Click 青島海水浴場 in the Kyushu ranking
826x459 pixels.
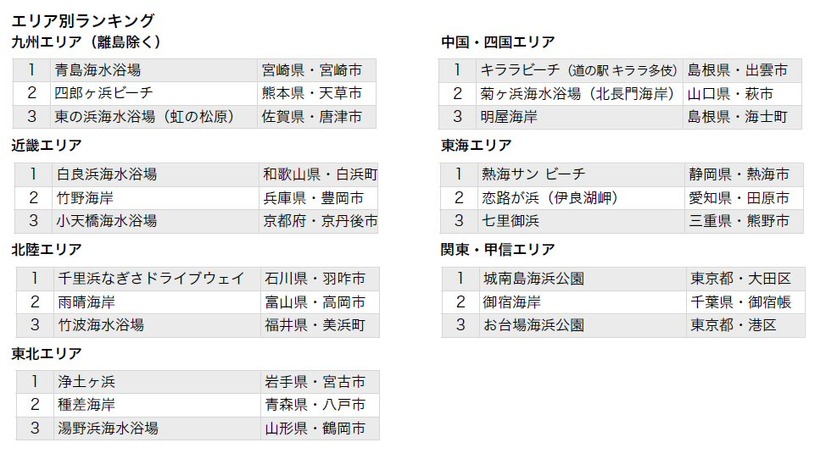(x=97, y=70)
